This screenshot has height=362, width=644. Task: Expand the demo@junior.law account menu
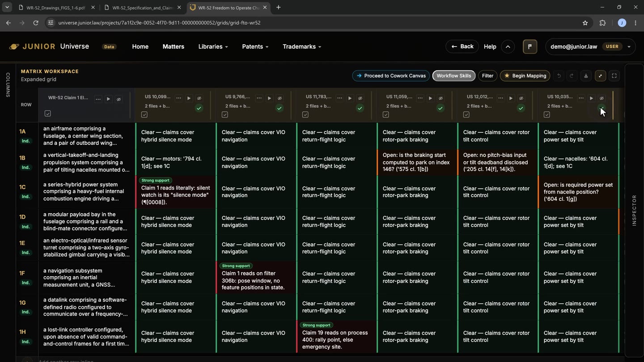(x=590, y=46)
